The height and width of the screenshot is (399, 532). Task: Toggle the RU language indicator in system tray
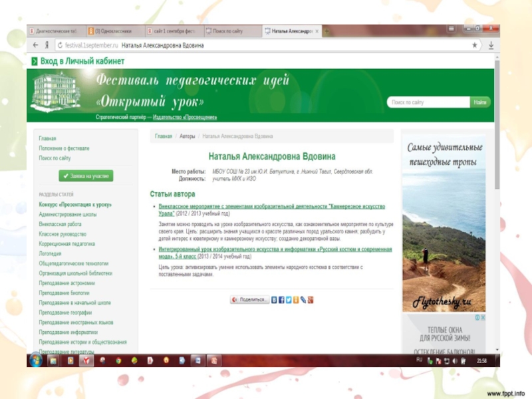click(x=419, y=359)
